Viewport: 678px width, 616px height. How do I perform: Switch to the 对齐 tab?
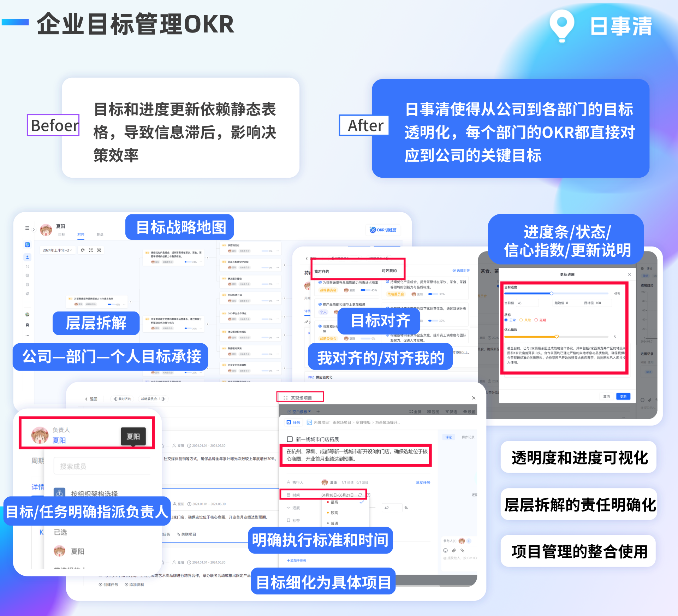click(81, 235)
